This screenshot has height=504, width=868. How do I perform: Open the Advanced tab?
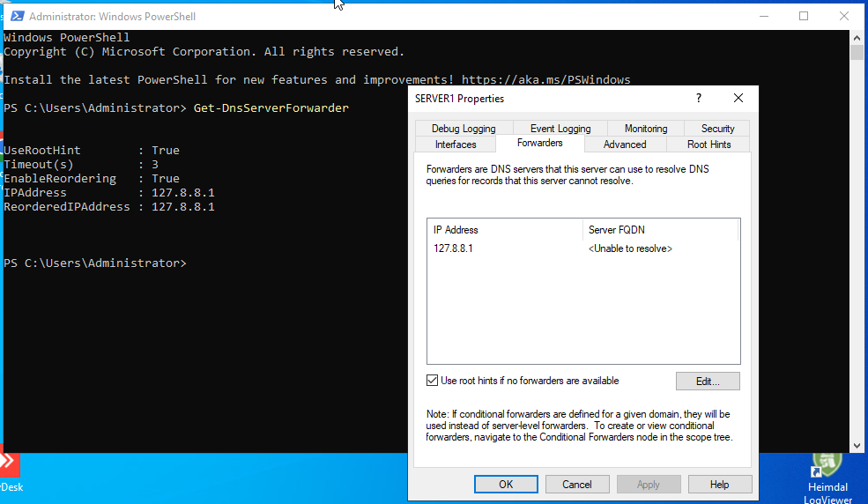pyautogui.click(x=625, y=145)
